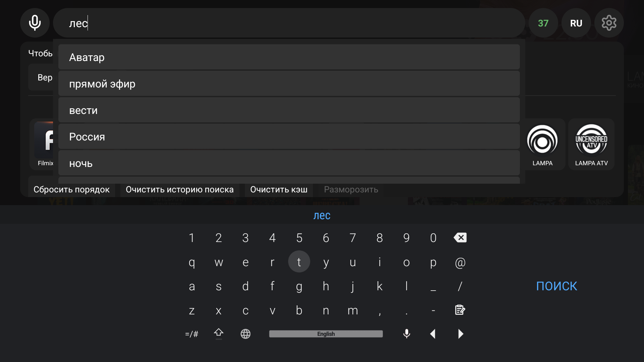Viewport: 644px width, 362px height.
Task: Tap the @ key
Action: 460,262
